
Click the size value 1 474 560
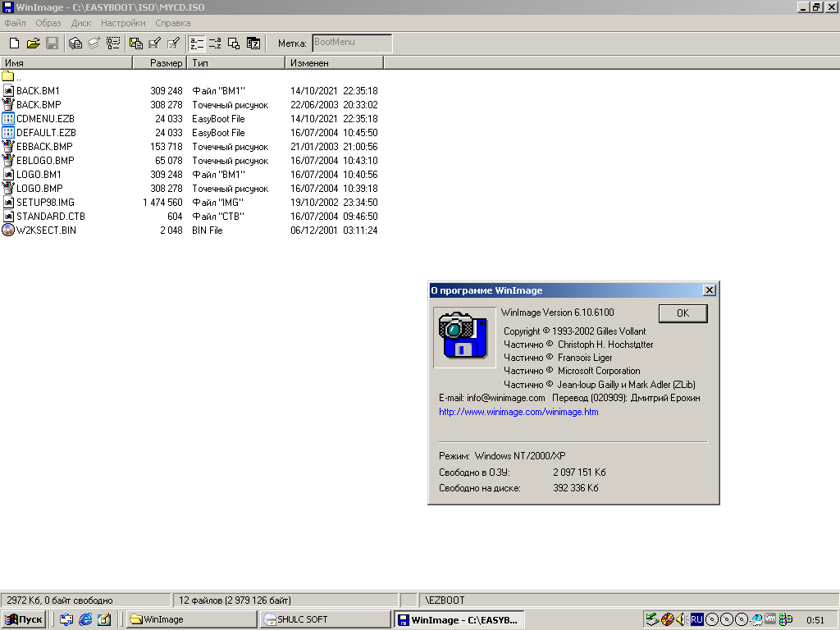(163, 202)
